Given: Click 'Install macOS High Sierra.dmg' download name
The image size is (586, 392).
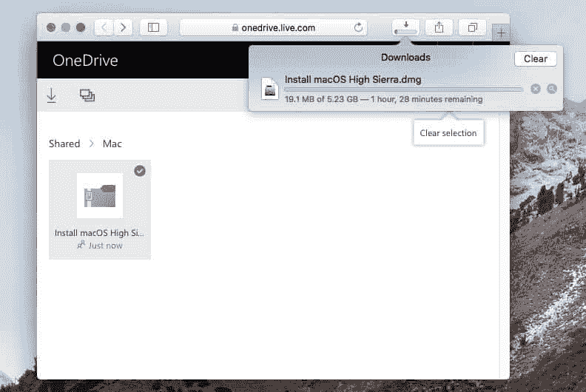Looking at the screenshot, I should pyautogui.click(x=353, y=79).
